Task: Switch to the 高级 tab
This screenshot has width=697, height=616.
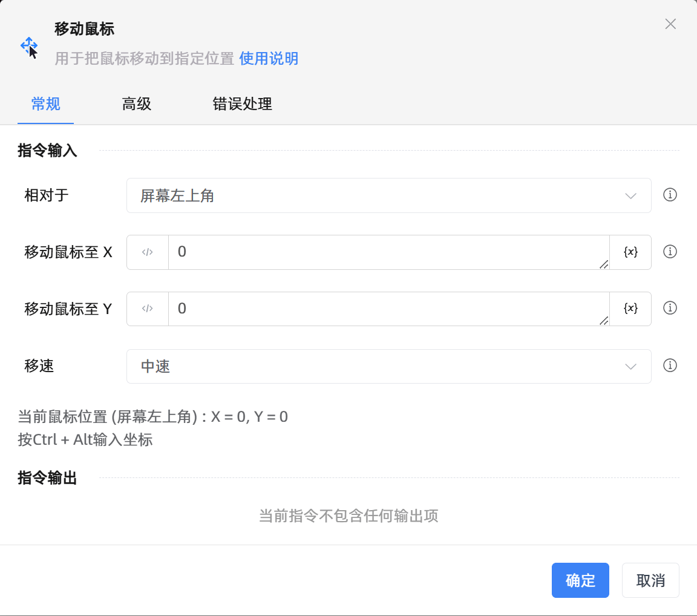Action: coord(136,104)
